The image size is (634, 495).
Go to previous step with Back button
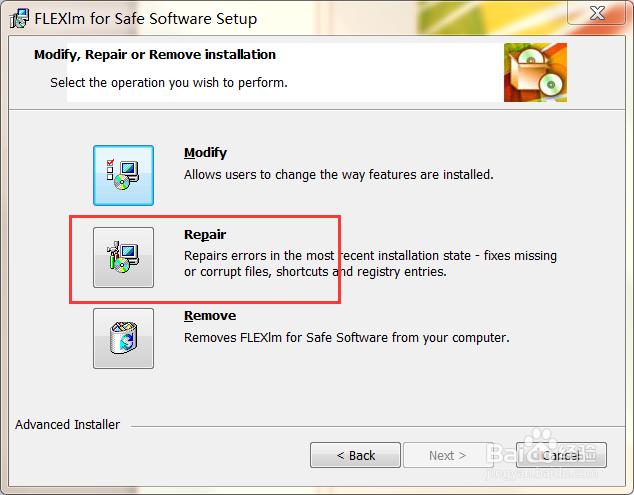(355, 455)
